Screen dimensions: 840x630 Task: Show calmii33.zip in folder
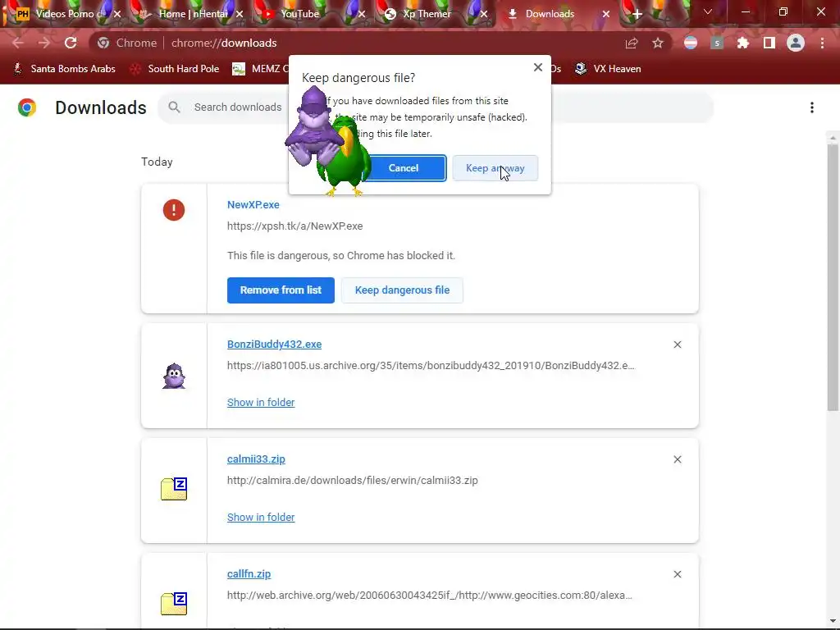[x=261, y=518]
